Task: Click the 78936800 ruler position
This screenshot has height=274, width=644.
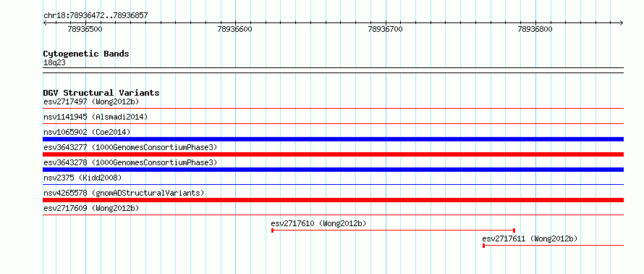Action: pos(535,29)
